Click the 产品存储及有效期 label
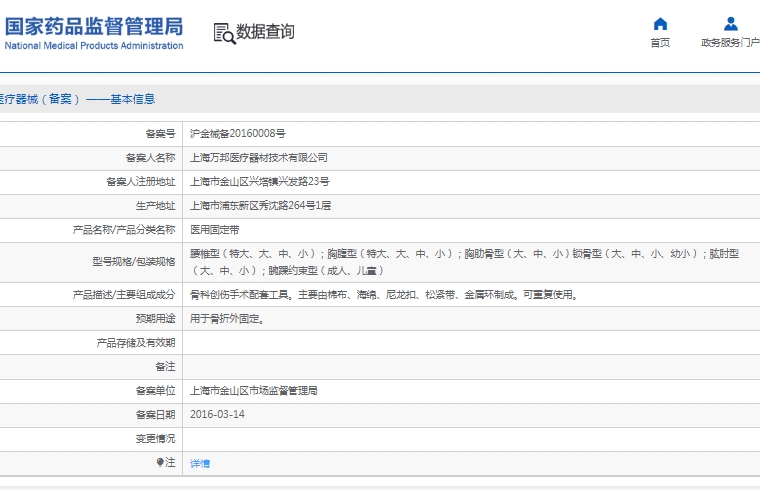 [136, 343]
